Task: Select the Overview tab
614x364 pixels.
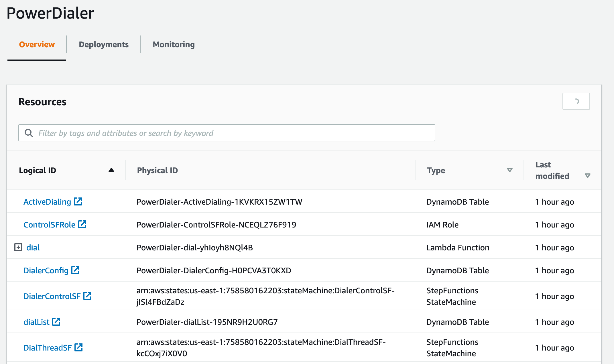Action: click(x=37, y=44)
